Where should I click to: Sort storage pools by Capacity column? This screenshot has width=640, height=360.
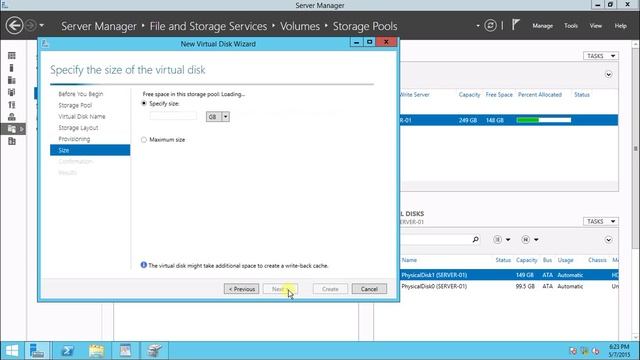click(x=469, y=95)
